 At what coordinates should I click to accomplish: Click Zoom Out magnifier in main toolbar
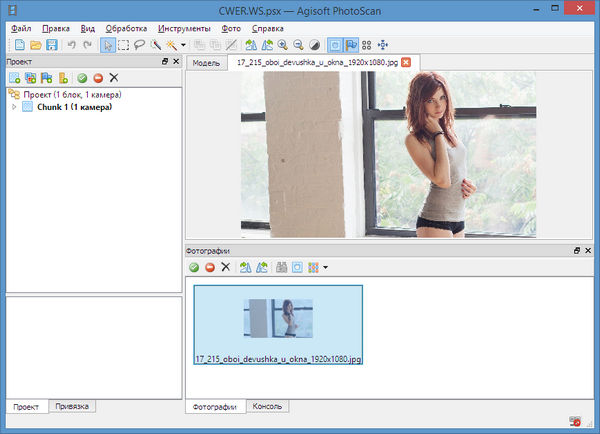point(299,45)
